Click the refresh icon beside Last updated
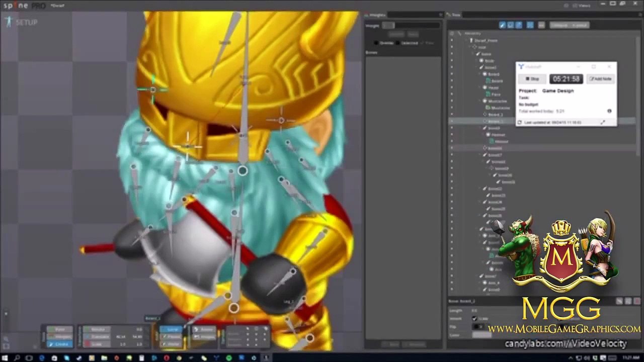This screenshot has width=644, height=362. click(x=520, y=122)
